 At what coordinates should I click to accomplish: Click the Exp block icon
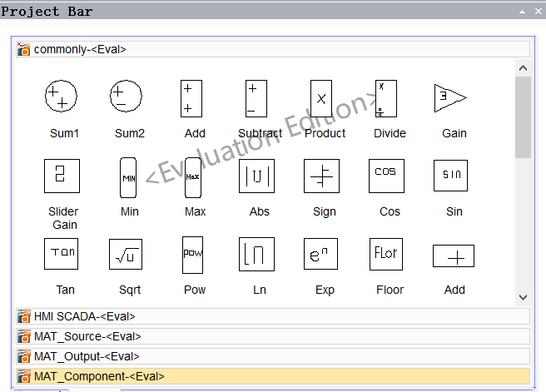pos(321,254)
